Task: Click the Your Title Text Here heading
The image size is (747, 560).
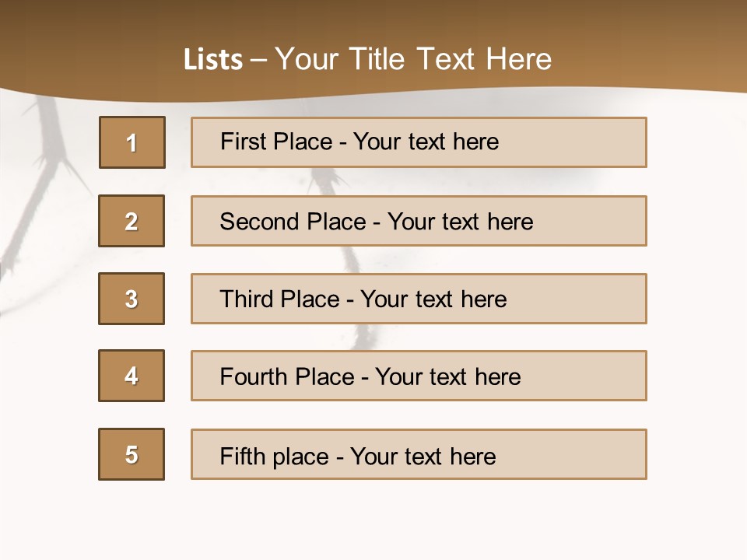Action: [413, 59]
